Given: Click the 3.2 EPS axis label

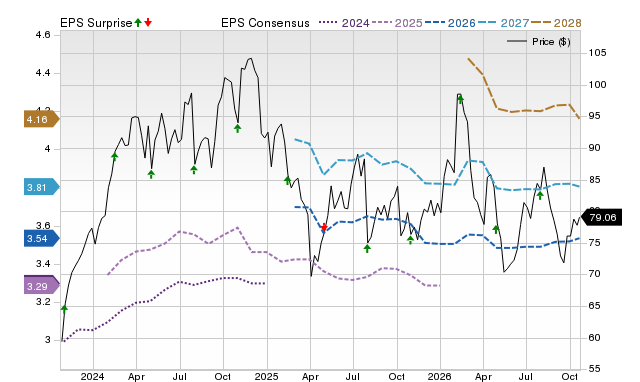Looking at the screenshot, I should (x=43, y=302).
